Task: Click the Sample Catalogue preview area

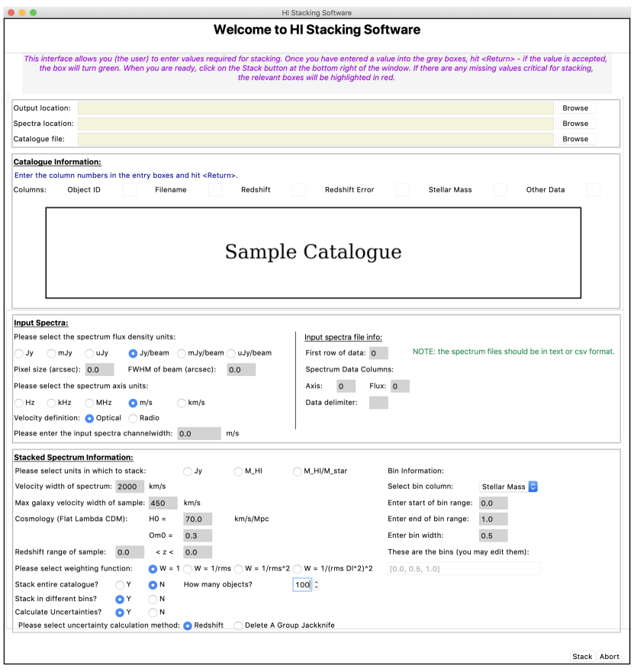Action: [x=313, y=252]
